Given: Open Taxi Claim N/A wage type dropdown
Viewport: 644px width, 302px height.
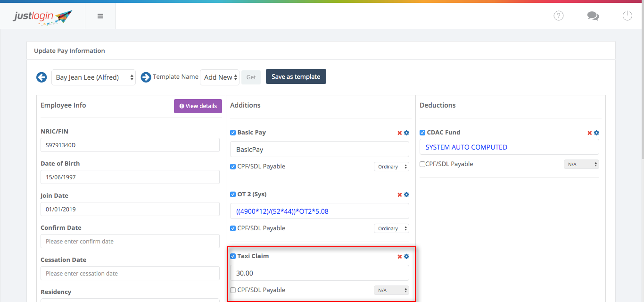Looking at the screenshot, I should coord(391,290).
